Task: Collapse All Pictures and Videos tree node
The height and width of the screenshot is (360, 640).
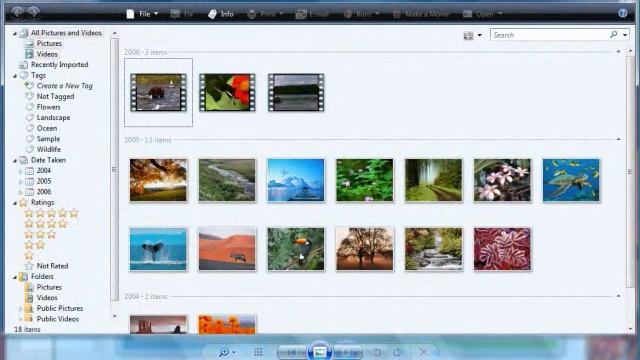Action: click(15, 33)
